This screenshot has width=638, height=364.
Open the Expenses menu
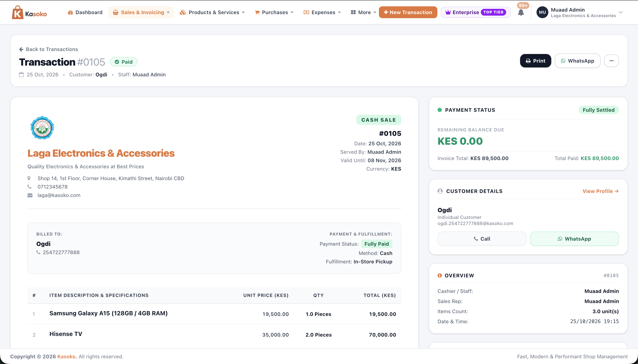[x=322, y=12]
